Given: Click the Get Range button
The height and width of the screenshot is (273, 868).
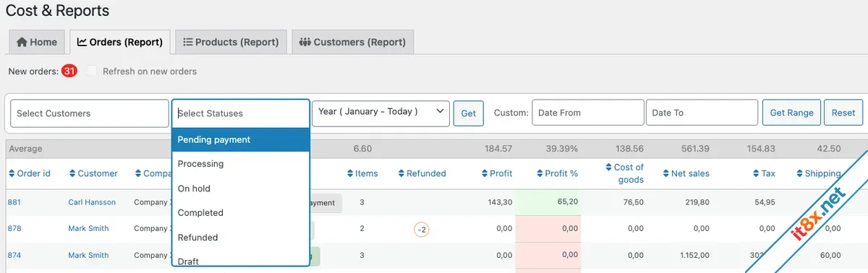Looking at the screenshot, I should [x=791, y=113].
